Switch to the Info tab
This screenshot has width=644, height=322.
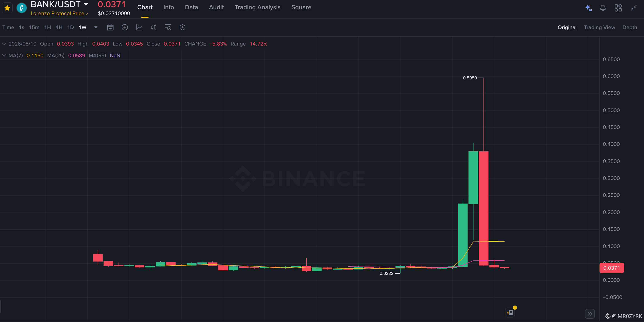tap(169, 7)
